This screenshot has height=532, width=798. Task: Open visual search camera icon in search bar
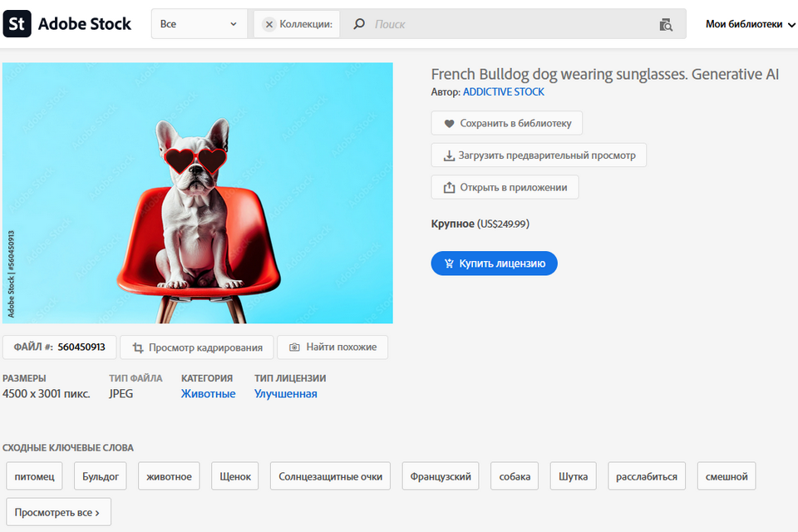pyautogui.click(x=666, y=24)
